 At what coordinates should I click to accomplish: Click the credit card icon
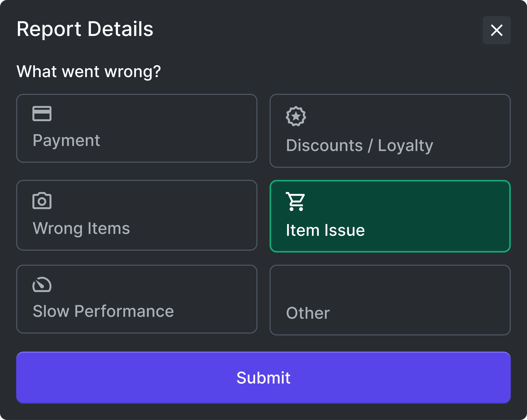(x=42, y=114)
